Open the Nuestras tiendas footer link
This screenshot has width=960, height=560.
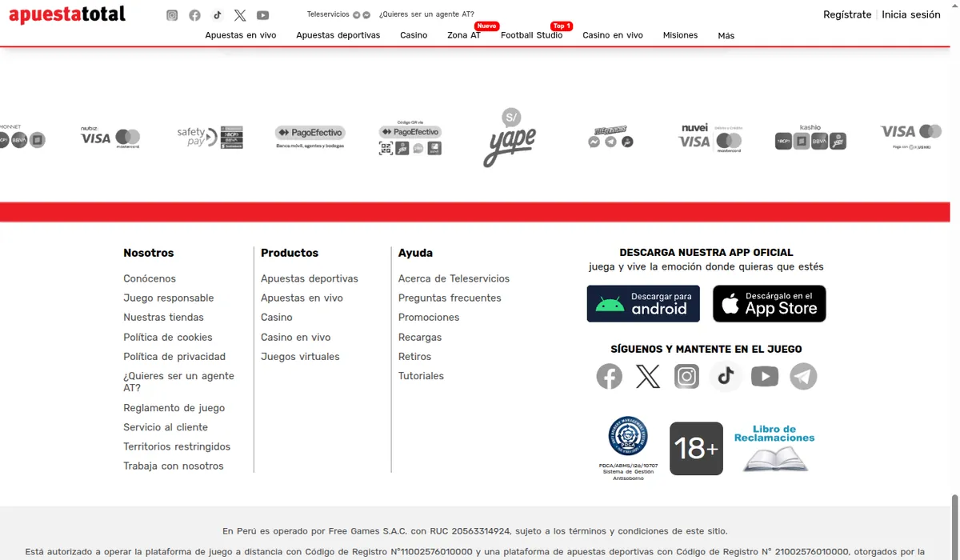tap(163, 318)
